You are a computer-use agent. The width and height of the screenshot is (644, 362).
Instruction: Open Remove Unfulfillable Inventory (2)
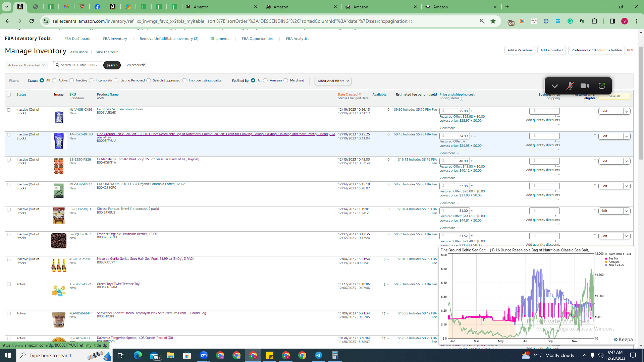pos(169,39)
